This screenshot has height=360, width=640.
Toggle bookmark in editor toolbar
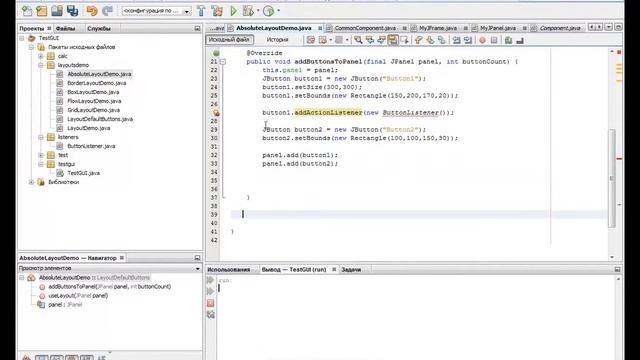(442, 40)
